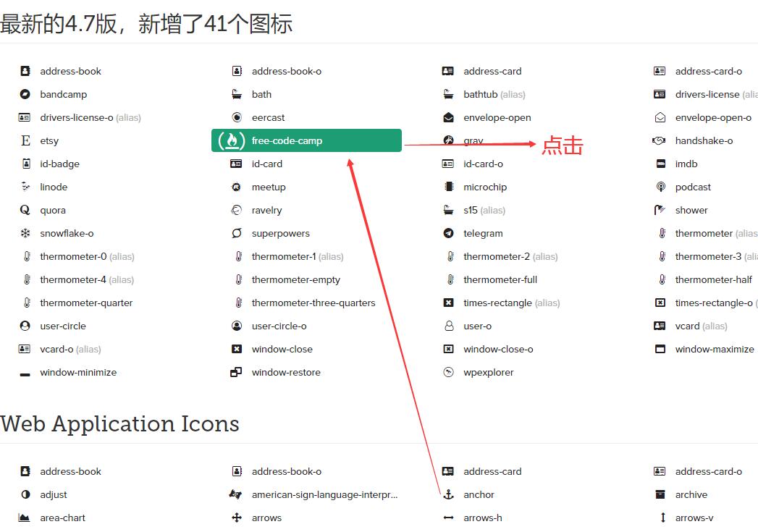Image resolution: width=758 pixels, height=532 pixels.
Task: Click the anchor icon
Action: 448,494
